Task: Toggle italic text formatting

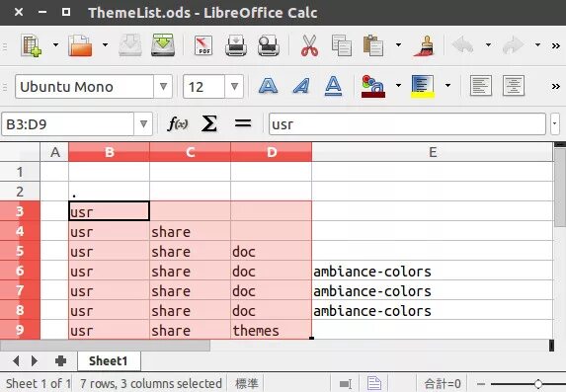Action: [301, 86]
